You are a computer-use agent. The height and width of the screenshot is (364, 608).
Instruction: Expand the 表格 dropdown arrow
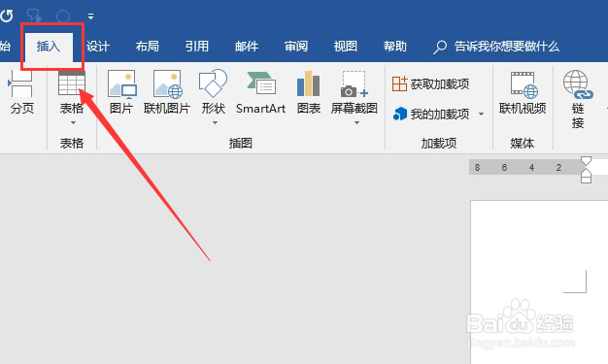click(x=73, y=123)
